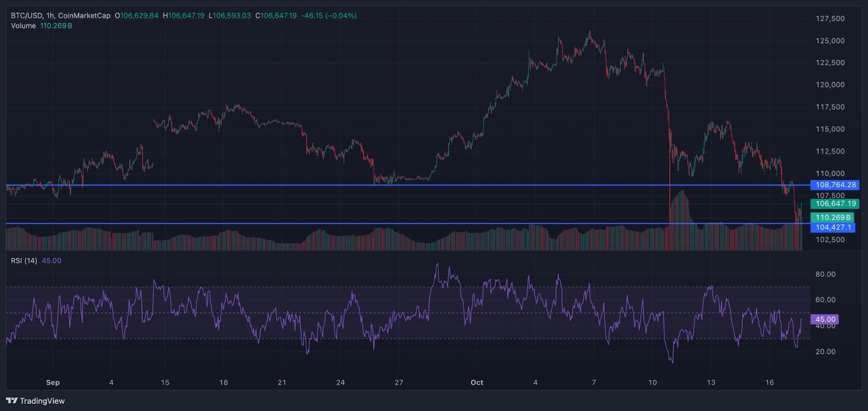Viewport: 868px width, 411px height.
Task: Click the 80.00 level on RSI scale
Action: click(x=825, y=274)
